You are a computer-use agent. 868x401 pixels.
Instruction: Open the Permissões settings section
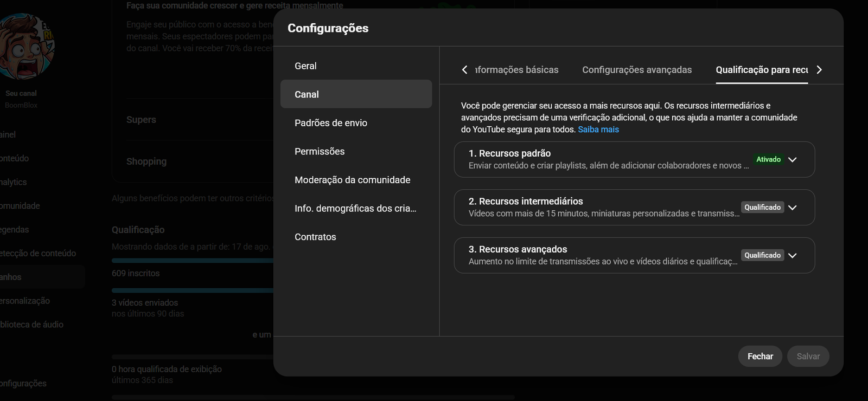[x=356, y=152]
